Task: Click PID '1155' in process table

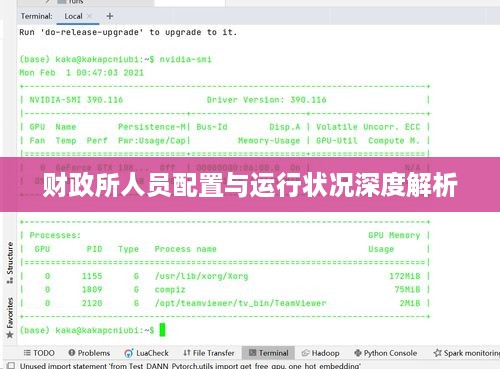Action: [92, 276]
